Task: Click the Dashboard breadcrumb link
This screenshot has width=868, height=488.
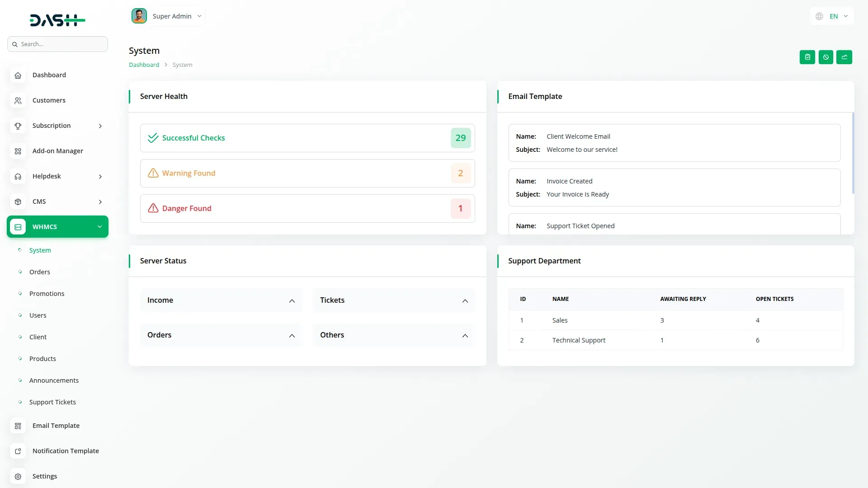Action: pyautogui.click(x=144, y=65)
